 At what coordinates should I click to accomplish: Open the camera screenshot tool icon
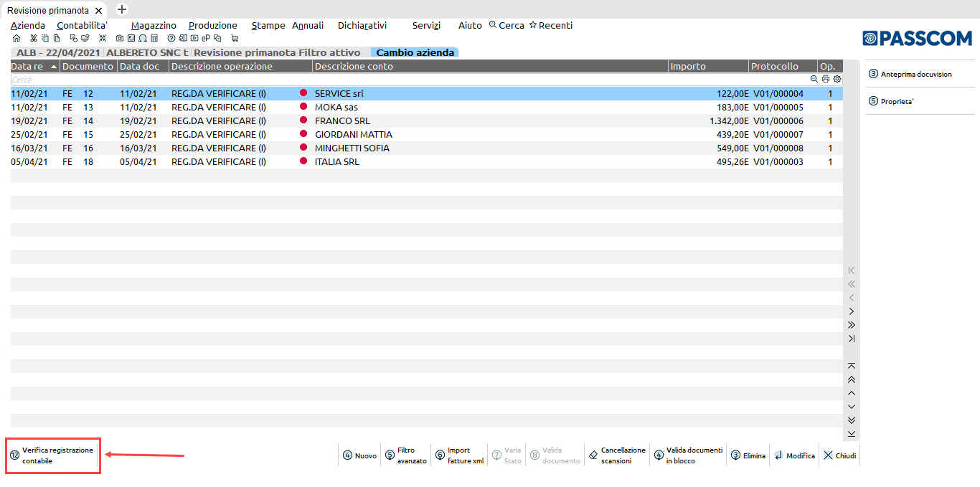[x=120, y=38]
